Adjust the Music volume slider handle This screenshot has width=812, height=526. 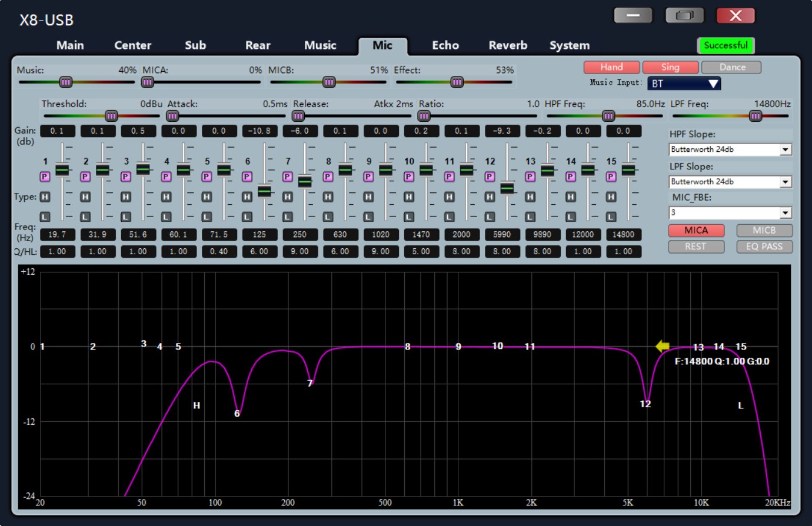(66, 82)
